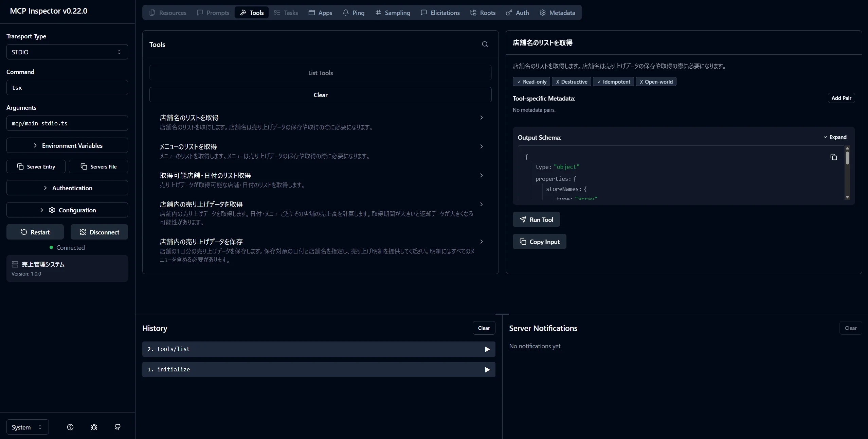This screenshot has width=868, height=439.
Task: Switch to the Resources tab
Action: tap(168, 13)
